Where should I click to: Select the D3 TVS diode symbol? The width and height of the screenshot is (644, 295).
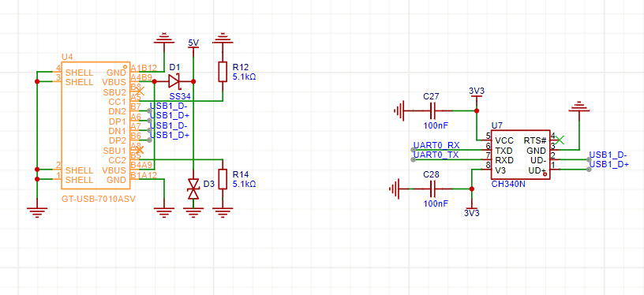tap(193, 189)
